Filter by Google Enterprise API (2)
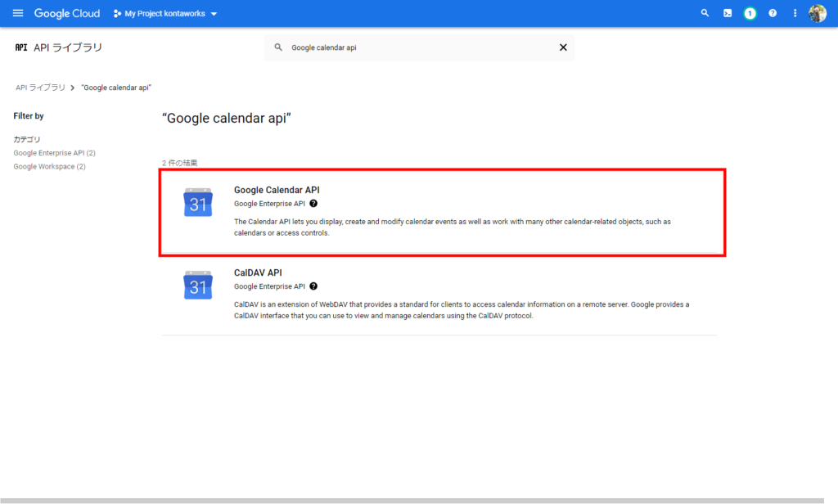 [x=55, y=153]
